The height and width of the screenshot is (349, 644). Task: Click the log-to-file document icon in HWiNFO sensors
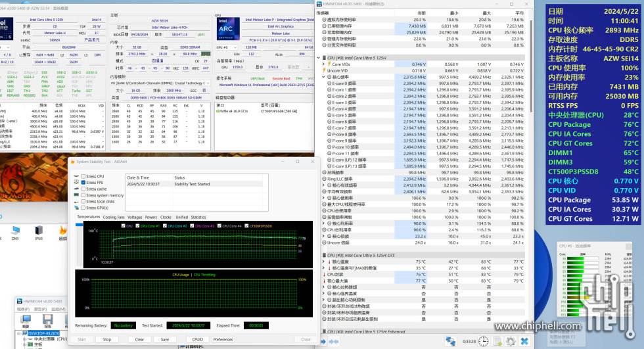pos(497,341)
